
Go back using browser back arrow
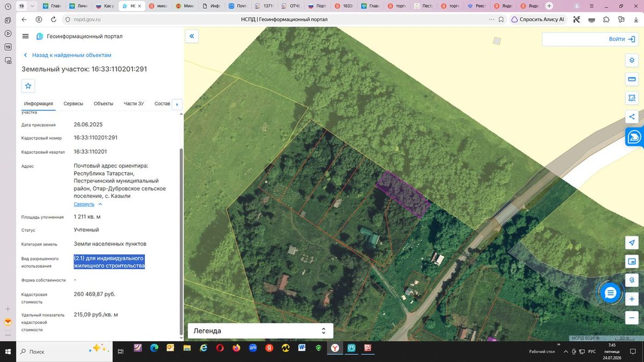[x=24, y=19]
